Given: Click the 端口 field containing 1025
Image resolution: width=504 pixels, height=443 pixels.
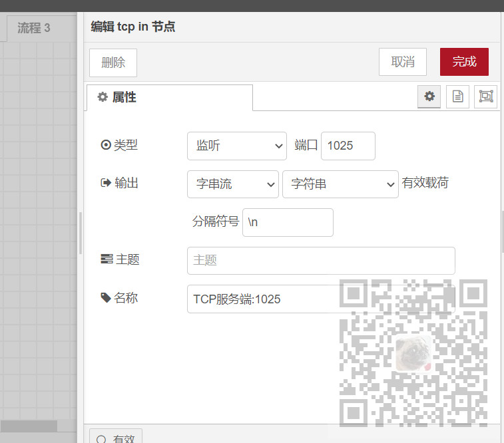Looking at the screenshot, I should click(x=348, y=146).
